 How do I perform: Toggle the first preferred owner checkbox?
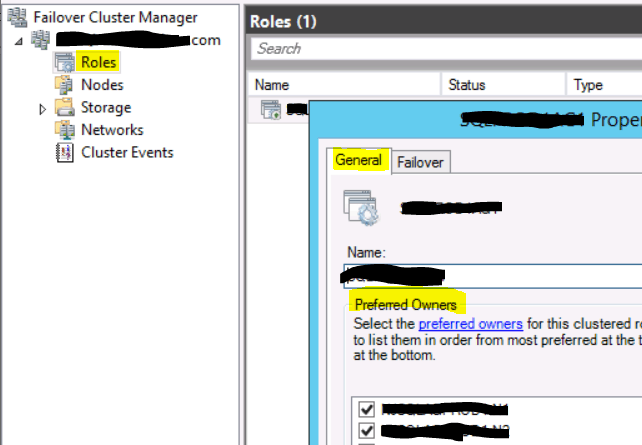pos(366,409)
